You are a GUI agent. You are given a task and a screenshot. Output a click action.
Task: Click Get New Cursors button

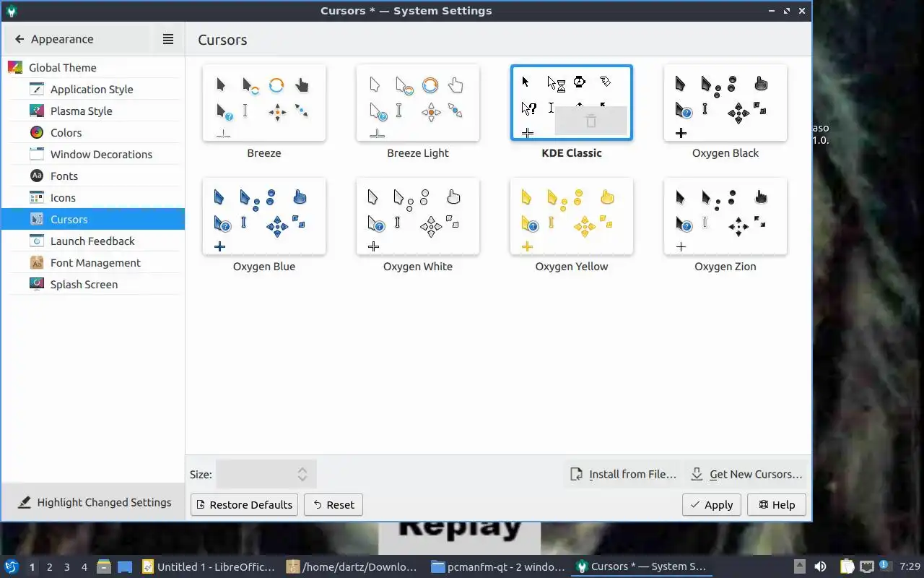click(x=746, y=474)
